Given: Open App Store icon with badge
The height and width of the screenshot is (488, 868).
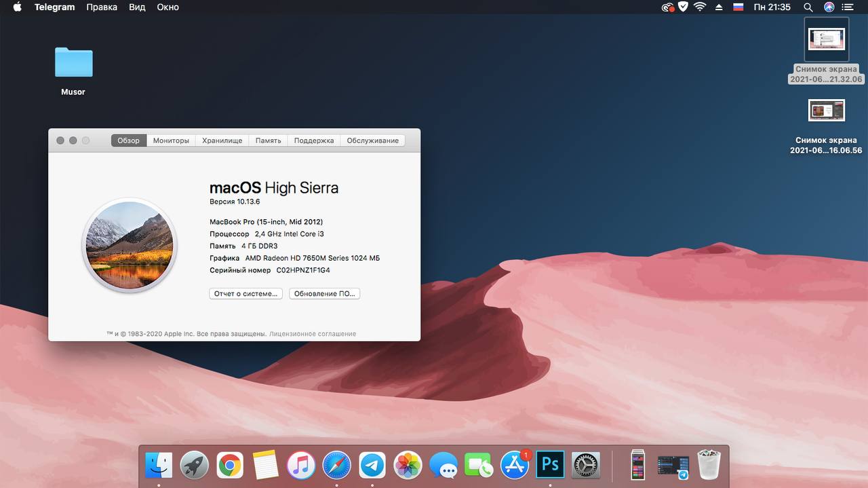Looking at the screenshot, I should click(x=515, y=466).
